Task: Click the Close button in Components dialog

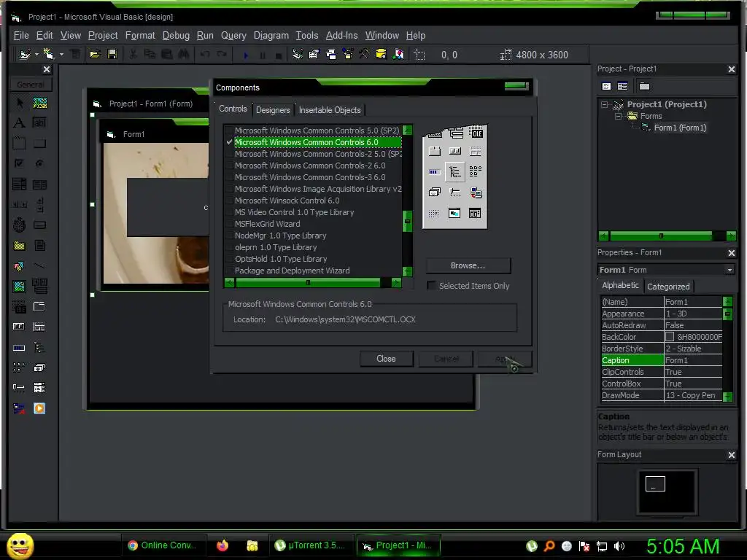Action: pos(386,359)
